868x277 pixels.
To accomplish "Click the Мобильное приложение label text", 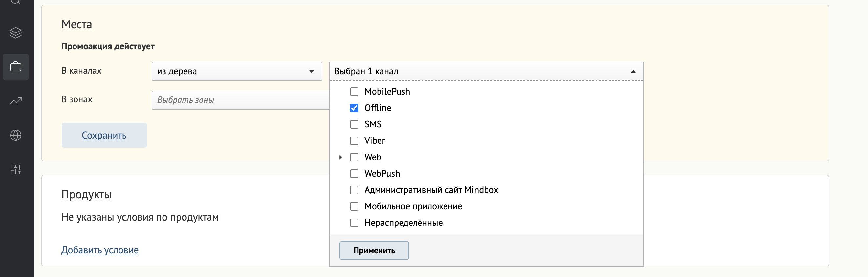I will click(413, 206).
